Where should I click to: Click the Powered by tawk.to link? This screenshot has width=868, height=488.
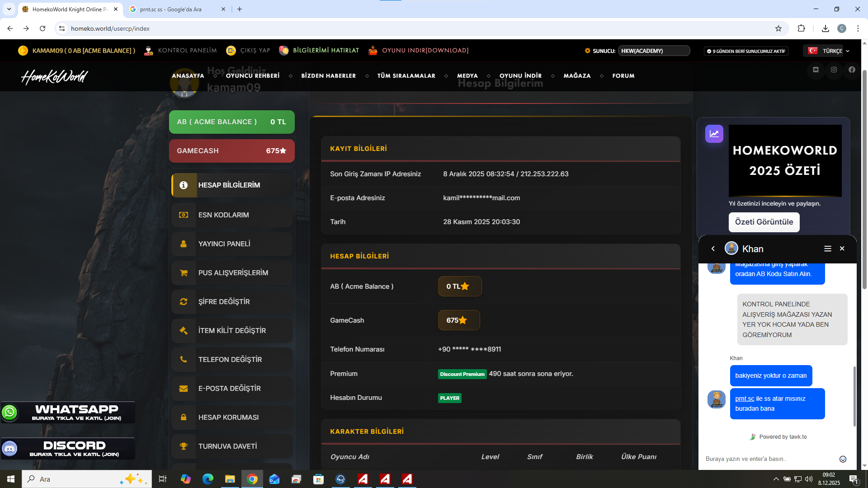(x=778, y=437)
